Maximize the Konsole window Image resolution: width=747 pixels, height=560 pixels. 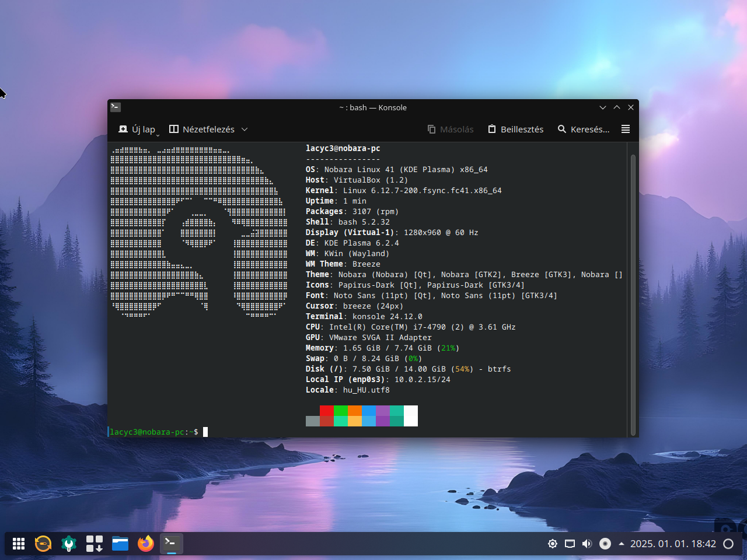point(617,107)
